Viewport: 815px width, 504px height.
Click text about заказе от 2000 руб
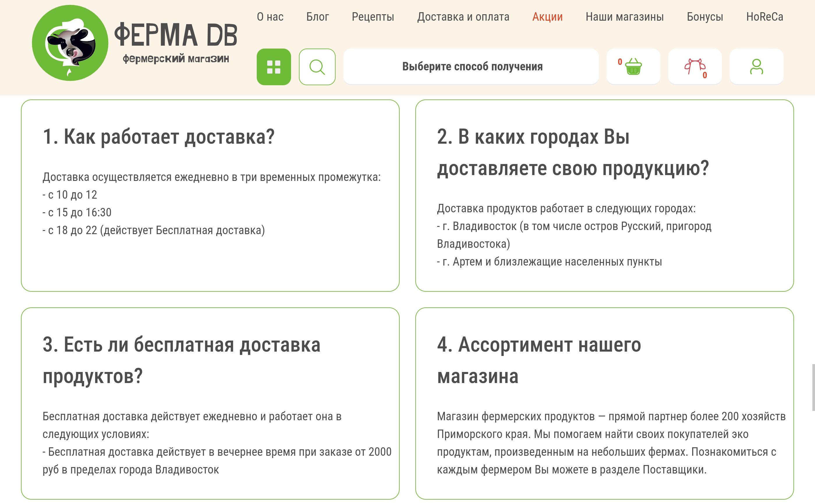(x=217, y=461)
